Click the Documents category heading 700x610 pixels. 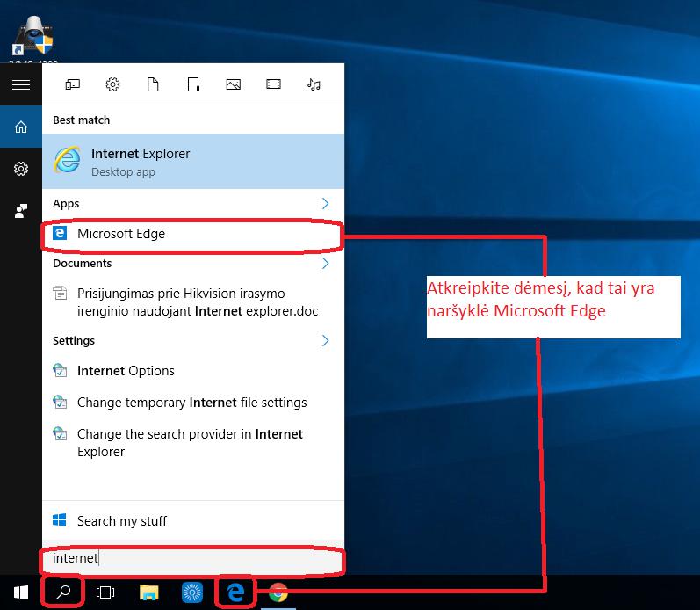pos(83,263)
